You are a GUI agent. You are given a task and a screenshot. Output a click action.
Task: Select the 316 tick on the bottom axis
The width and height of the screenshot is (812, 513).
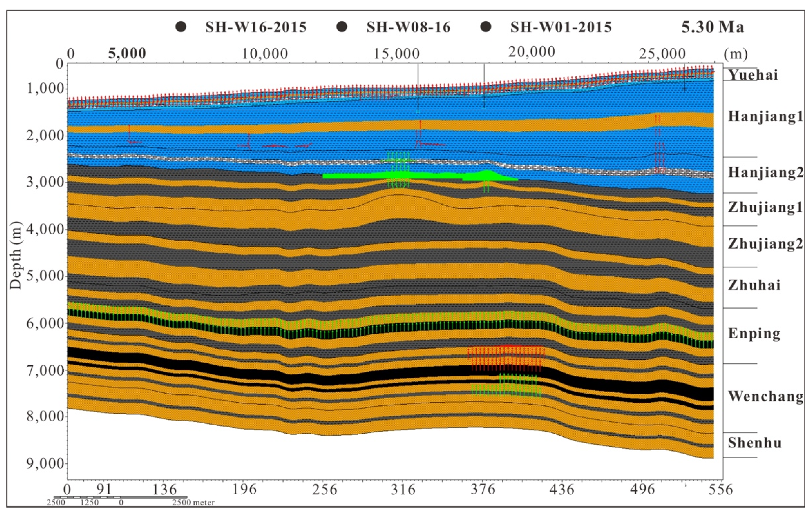coord(403,489)
